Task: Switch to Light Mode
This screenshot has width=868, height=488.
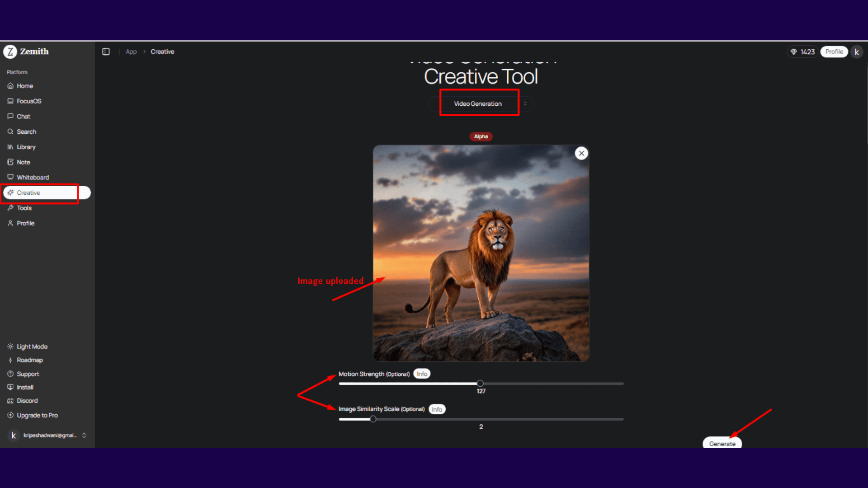Action: [32, 347]
